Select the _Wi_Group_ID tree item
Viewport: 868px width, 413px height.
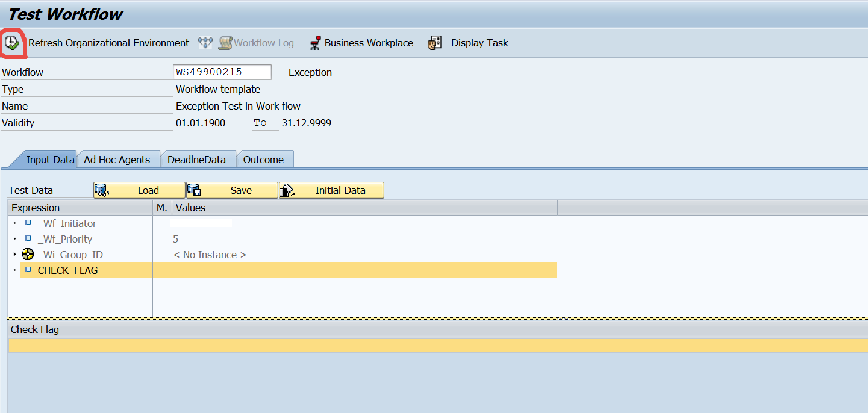pos(70,255)
